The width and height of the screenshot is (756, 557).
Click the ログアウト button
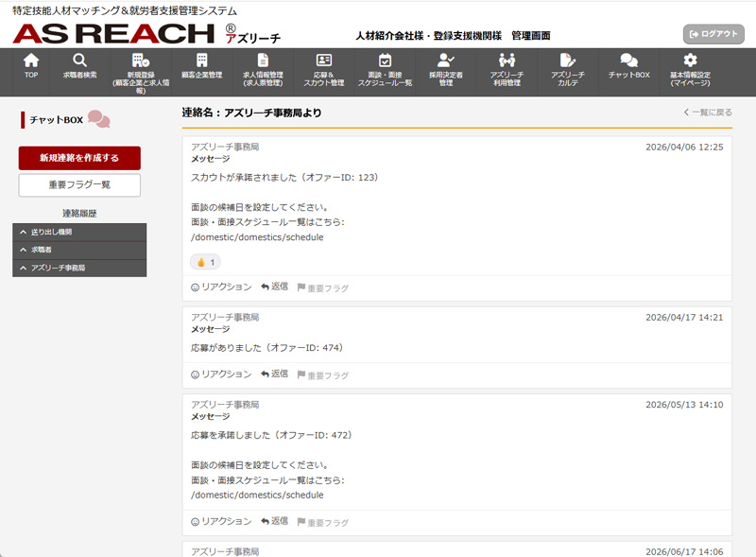pos(713,34)
